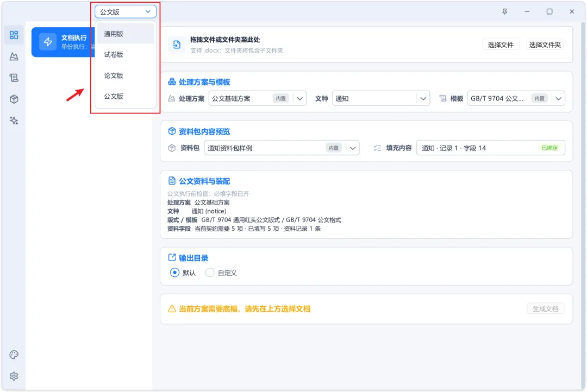The image size is (587, 392).
Task: Expand the 资料包 dropdown arrow
Action: coord(353,148)
